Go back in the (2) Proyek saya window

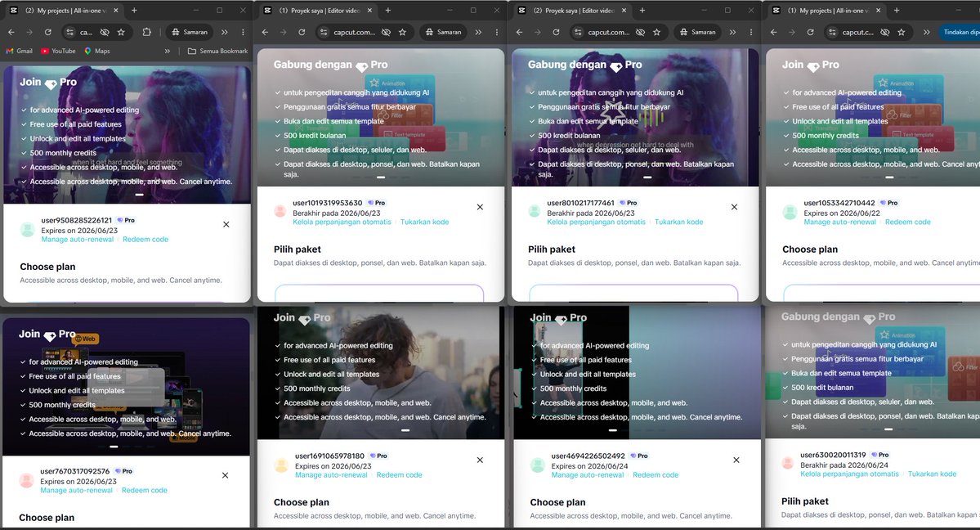(519, 32)
